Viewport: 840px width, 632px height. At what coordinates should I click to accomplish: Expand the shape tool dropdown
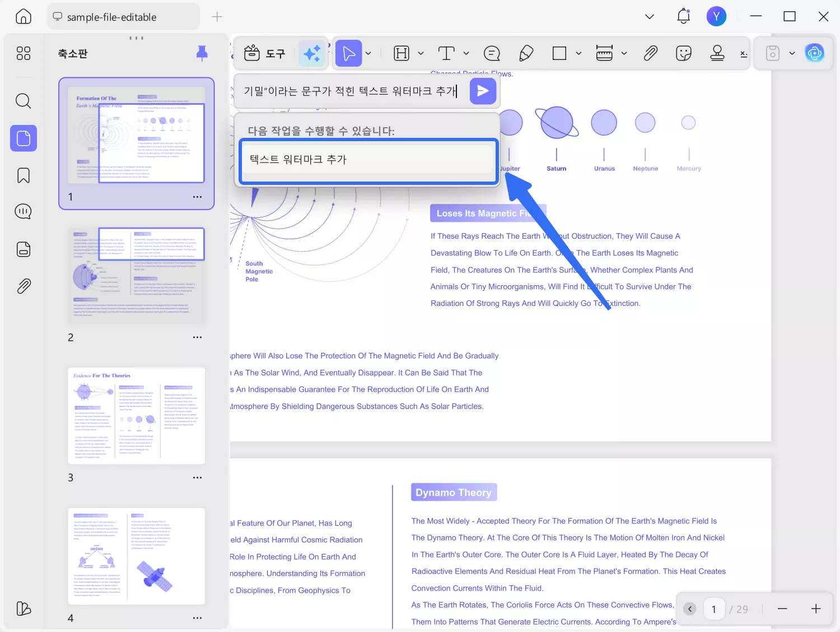tap(579, 53)
